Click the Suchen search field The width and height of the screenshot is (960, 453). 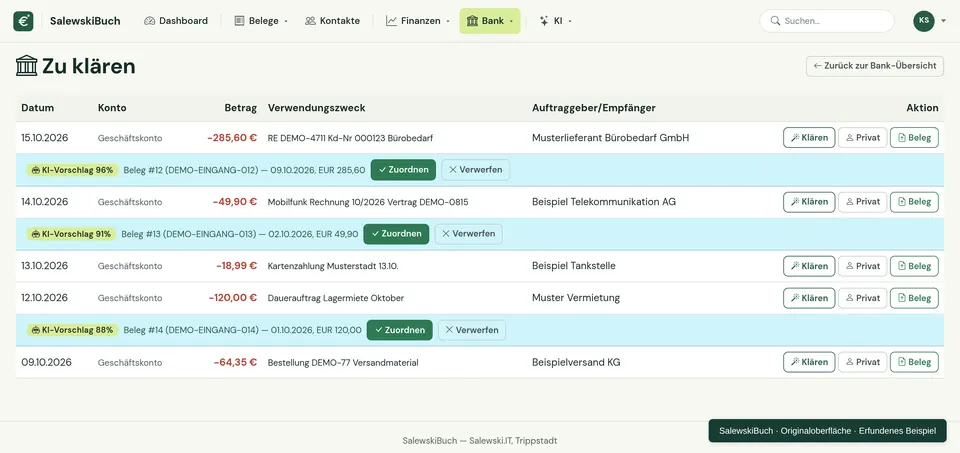(x=827, y=21)
